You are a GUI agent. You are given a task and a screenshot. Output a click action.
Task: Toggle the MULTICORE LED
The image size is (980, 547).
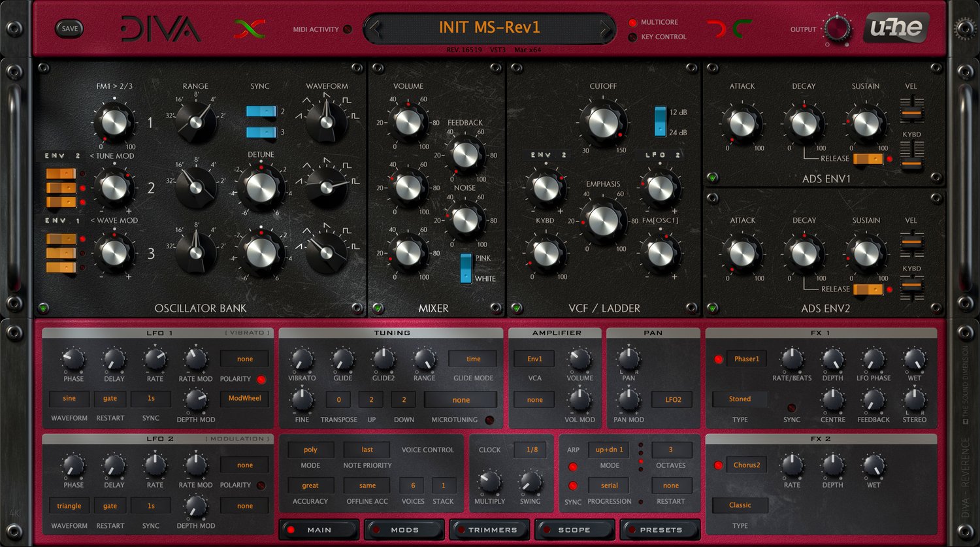[x=632, y=23]
